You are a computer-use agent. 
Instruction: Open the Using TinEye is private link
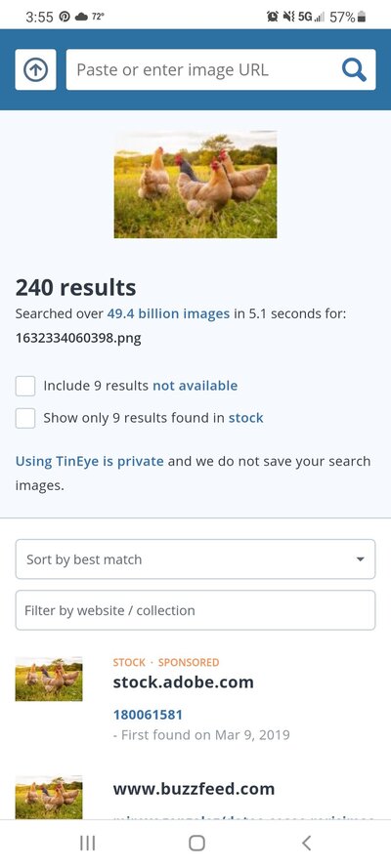point(90,461)
